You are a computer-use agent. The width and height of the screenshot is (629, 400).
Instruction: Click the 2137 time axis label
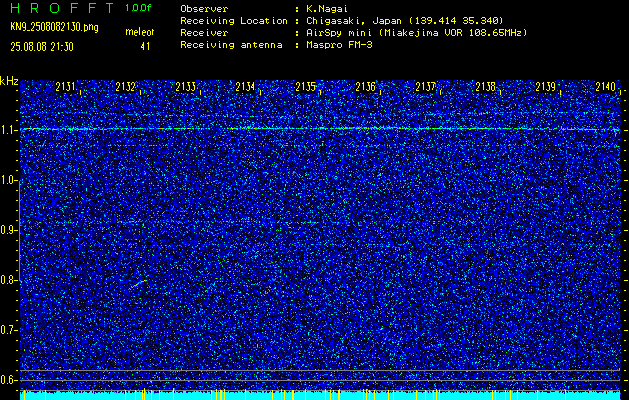coord(425,87)
